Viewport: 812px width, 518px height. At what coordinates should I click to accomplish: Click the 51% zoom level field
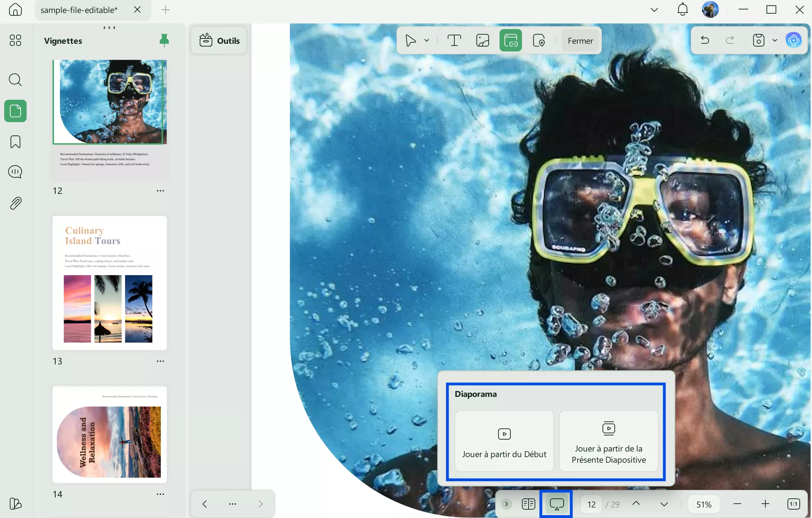click(704, 504)
